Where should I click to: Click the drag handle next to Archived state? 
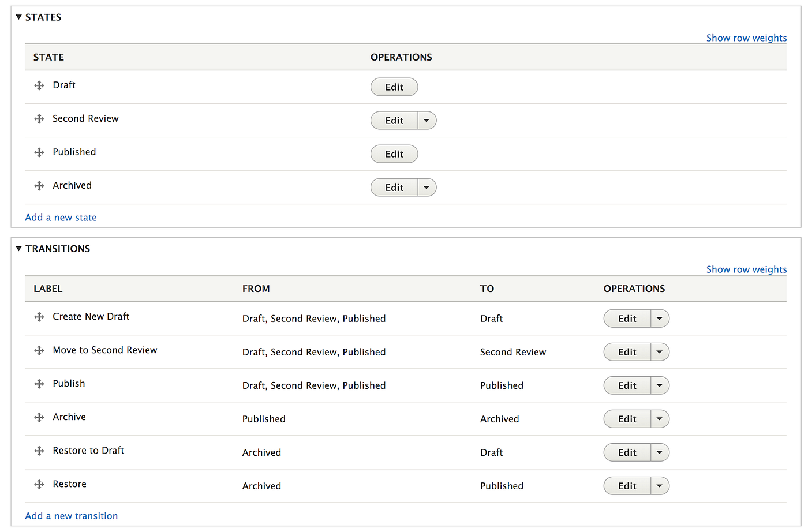(39, 186)
